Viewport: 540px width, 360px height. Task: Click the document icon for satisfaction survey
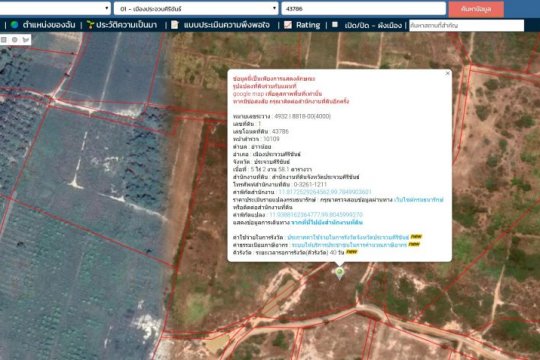pos(175,24)
